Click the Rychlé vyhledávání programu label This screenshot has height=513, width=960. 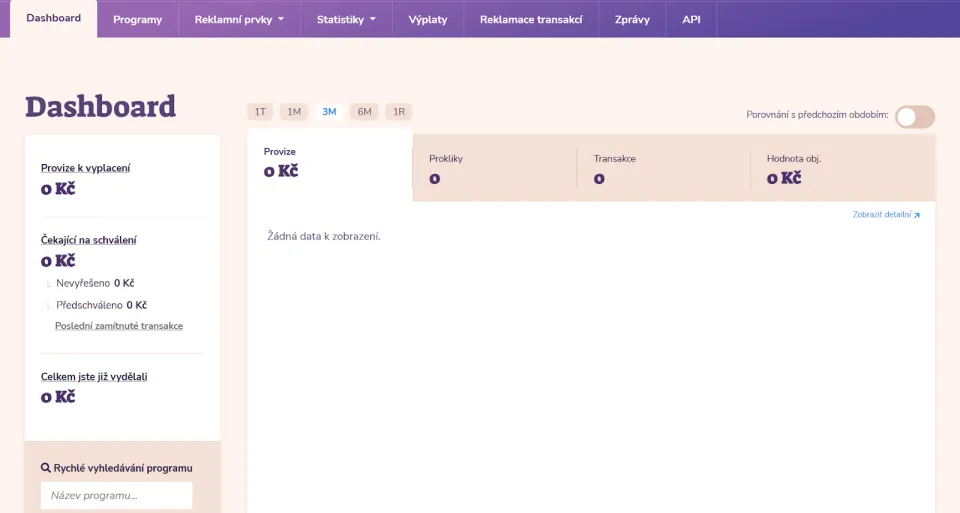(x=123, y=468)
